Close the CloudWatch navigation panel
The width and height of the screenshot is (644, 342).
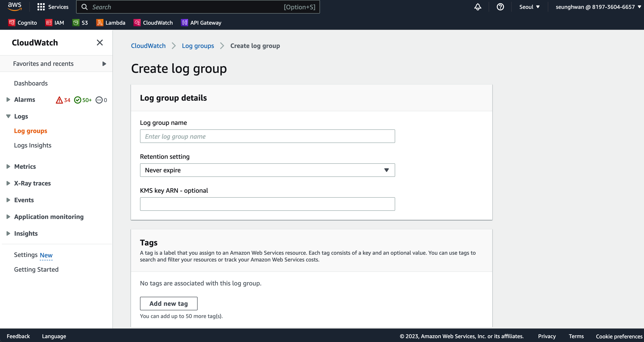click(100, 43)
